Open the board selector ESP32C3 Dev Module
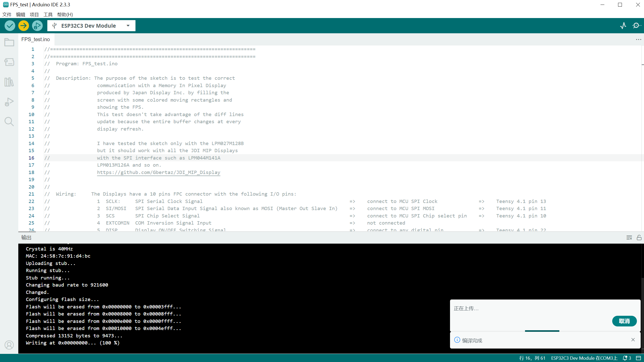 [91, 26]
